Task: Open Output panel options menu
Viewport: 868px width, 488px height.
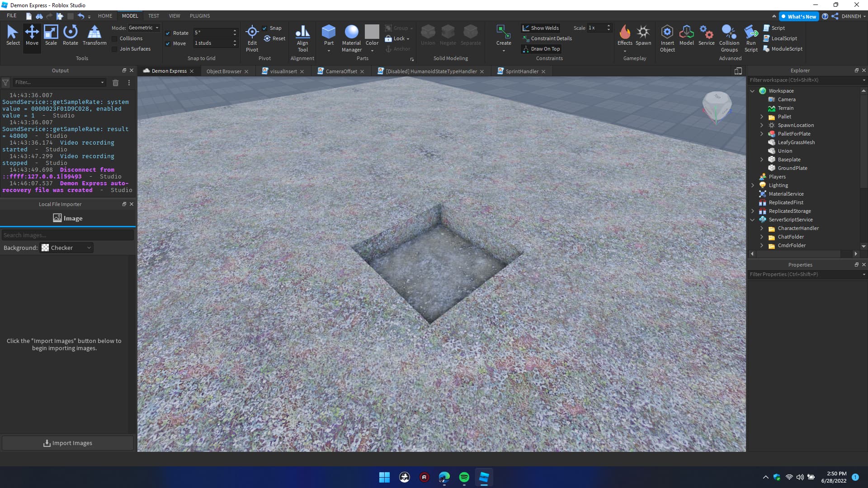Action: click(129, 83)
